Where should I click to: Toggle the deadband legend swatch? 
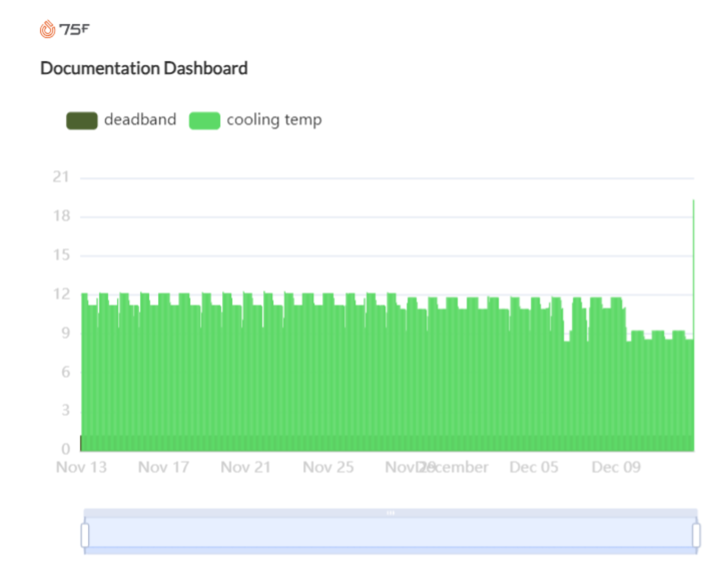(82, 121)
